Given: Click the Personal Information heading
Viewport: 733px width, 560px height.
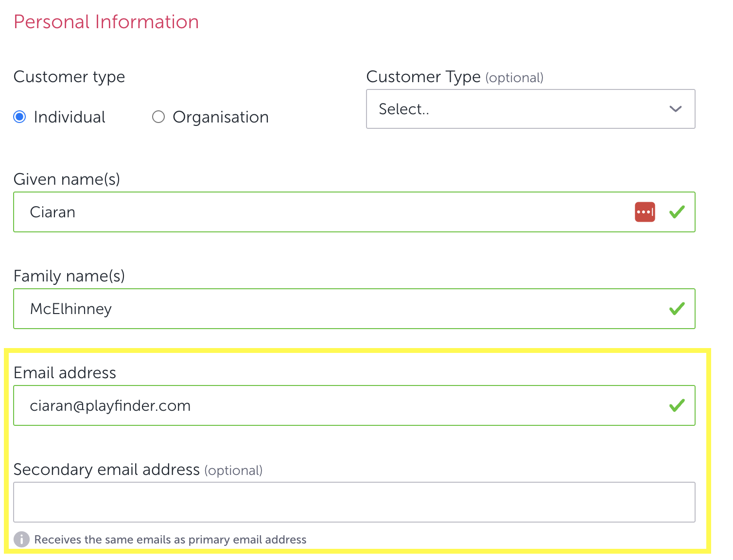Looking at the screenshot, I should (106, 22).
